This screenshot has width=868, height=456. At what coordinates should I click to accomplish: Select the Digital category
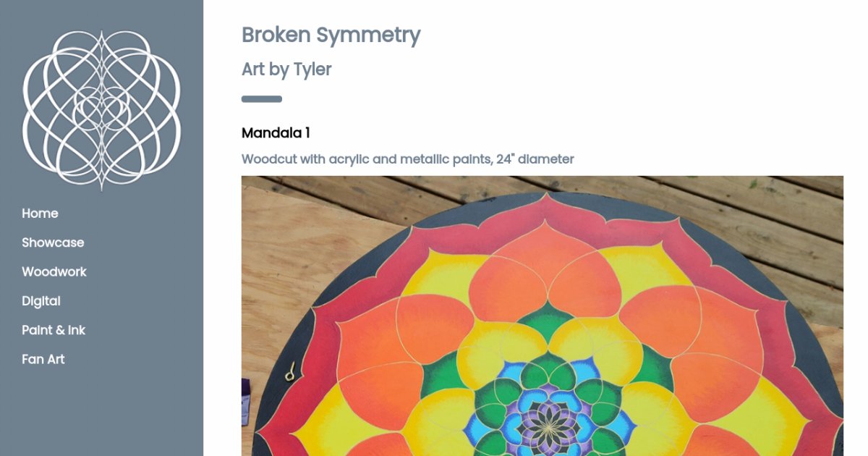pos(41,301)
